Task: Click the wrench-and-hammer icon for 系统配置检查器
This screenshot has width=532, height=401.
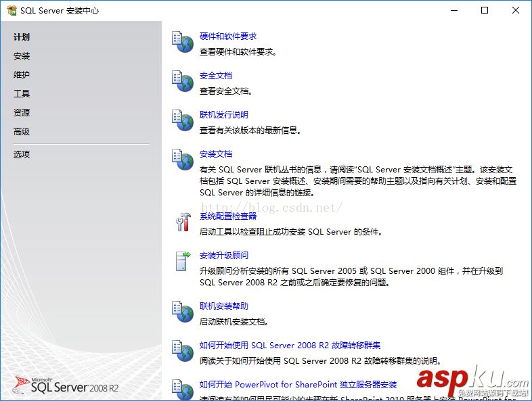Action: pos(183,222)
